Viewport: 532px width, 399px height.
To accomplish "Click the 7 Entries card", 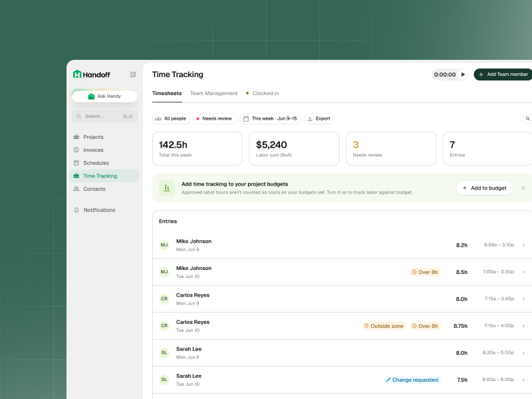I will coord(487,148).
